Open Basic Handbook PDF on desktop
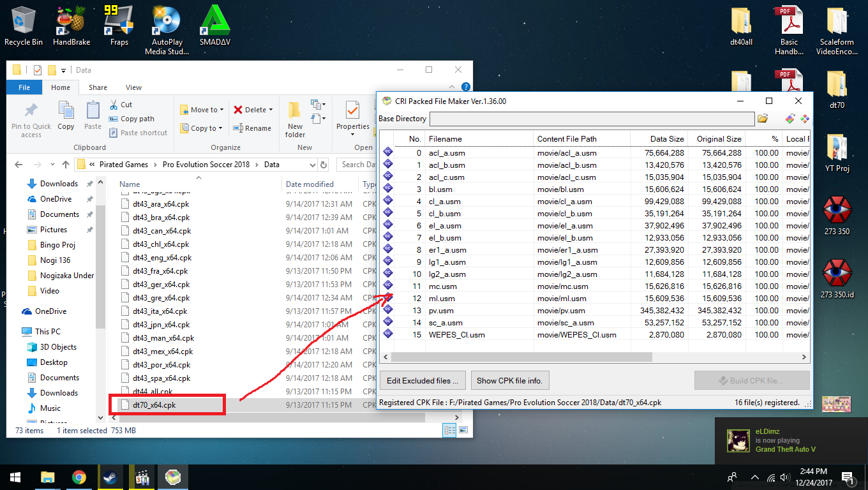The height and width of the screenshot is (490, 868). (789, 31)
